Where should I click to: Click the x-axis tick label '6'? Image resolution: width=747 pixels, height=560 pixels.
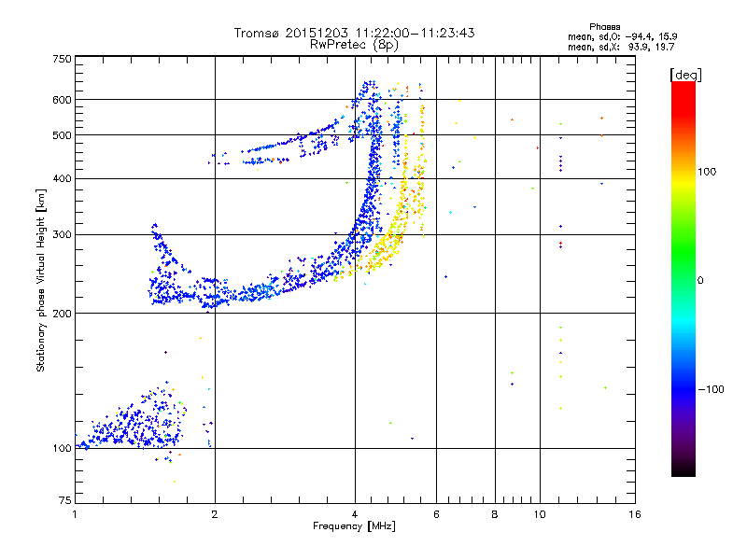(x=436, y=514)
